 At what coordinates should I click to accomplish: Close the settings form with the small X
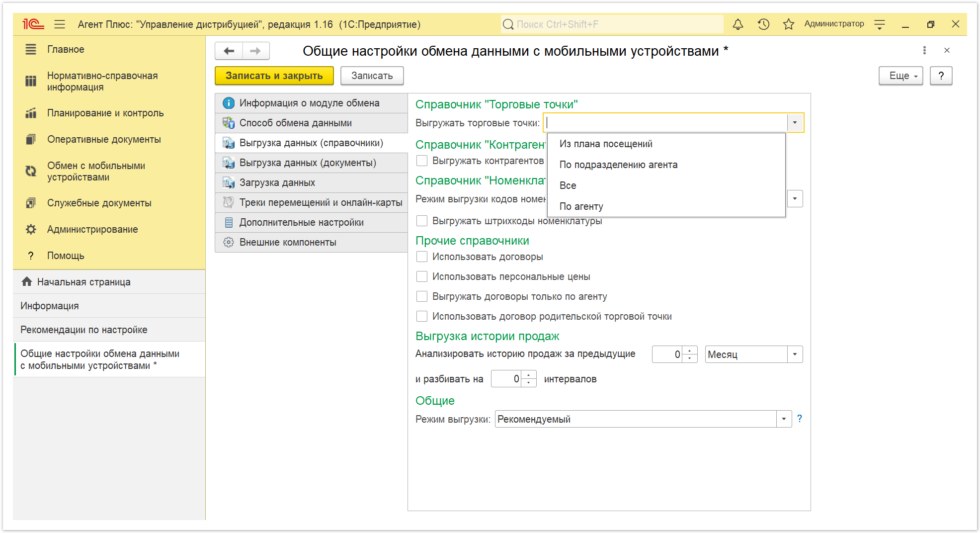point(947,50)
